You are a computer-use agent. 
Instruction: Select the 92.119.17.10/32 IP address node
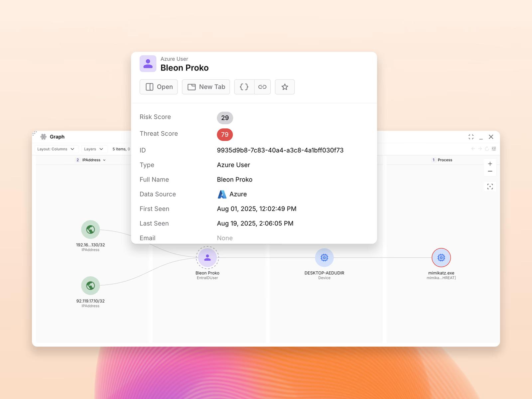pos(90,286)
